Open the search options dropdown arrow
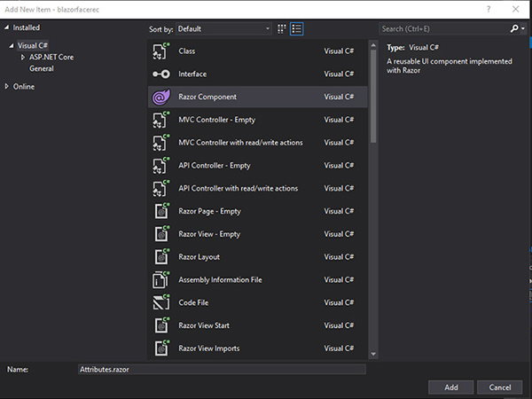Image resolution: width=532 pixels, height=399 pixels. [x=523, y=29]
